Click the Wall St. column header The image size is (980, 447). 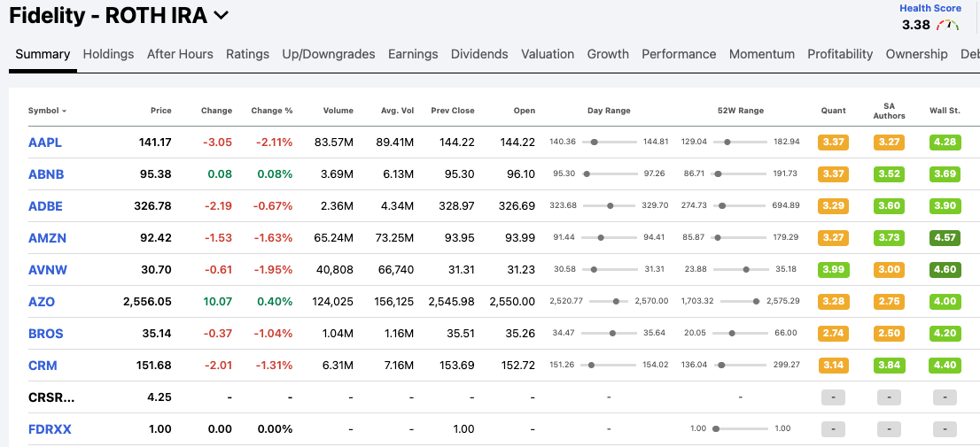945,111
